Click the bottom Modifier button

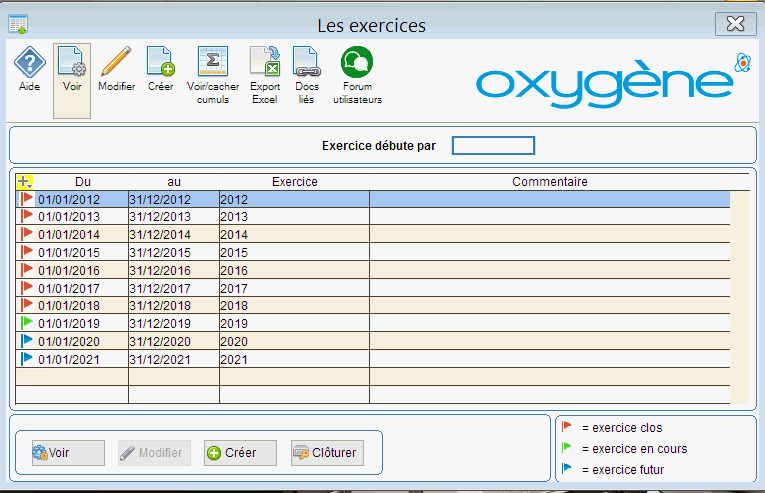[x=154, y=453]
